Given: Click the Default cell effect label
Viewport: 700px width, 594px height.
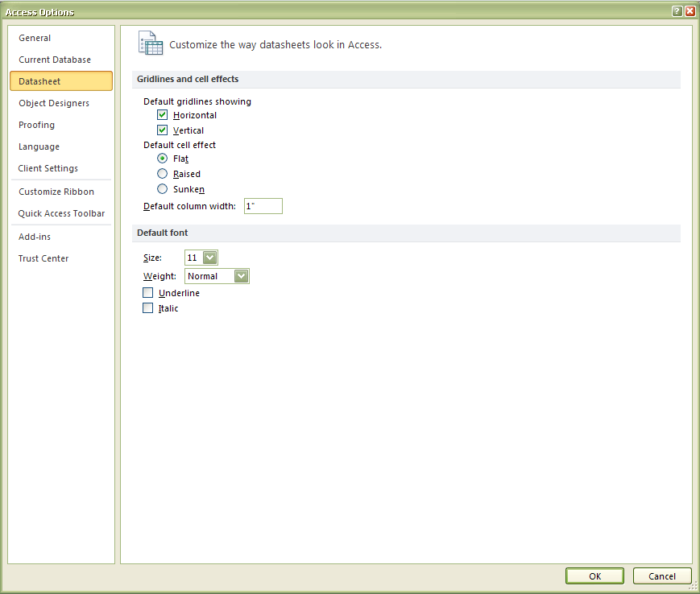Looking at the screenshot, I should point(180,145).
